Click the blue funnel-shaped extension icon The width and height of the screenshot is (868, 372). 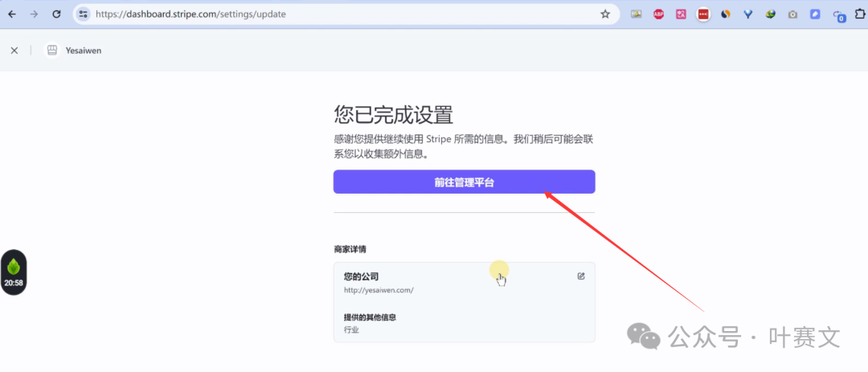747,14
